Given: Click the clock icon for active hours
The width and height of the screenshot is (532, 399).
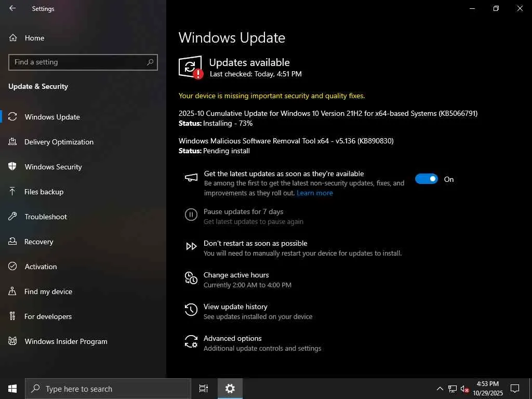Looking at the screenshot, I should coord(191,278).
